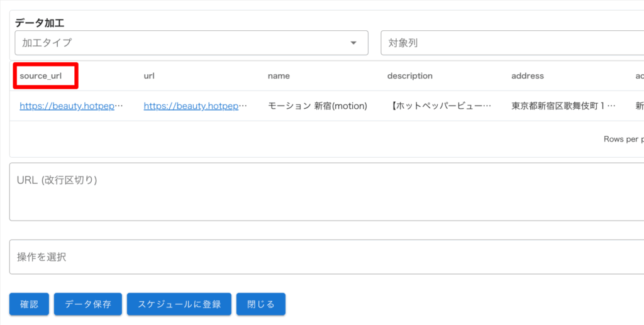644x325 pixels.
Task: Click the データ加工 section heading
Action: pos(40,23)
